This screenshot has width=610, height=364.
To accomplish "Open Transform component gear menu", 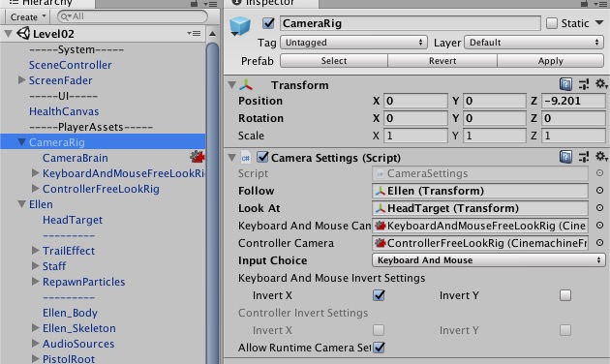I will coord(601,84).
